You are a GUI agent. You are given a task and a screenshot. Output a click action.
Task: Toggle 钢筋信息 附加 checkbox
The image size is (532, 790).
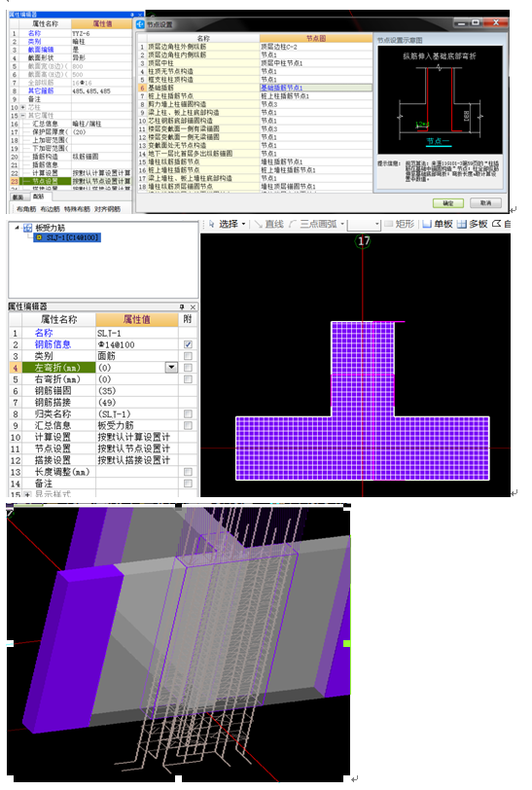point(188,344)
